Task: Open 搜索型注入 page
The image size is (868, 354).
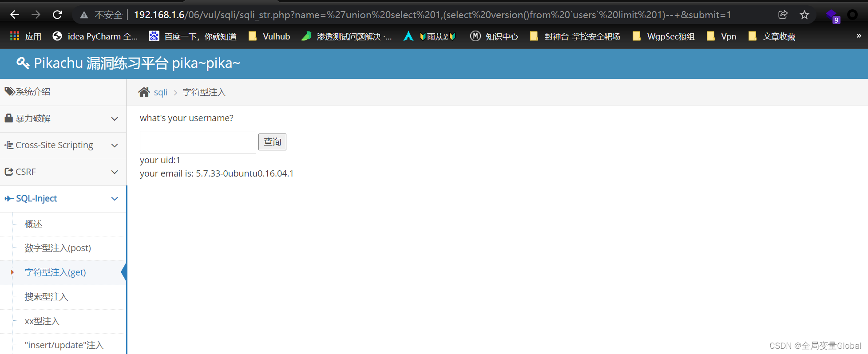Action: pos(46,297)
